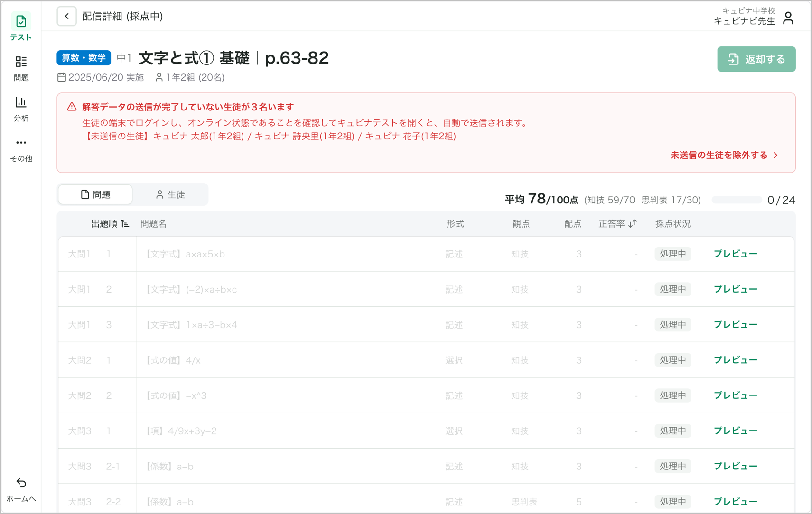The image size is (812, 514).
Task: Click 未送信の生徒を除外する link
Action: tap(724, 155)
